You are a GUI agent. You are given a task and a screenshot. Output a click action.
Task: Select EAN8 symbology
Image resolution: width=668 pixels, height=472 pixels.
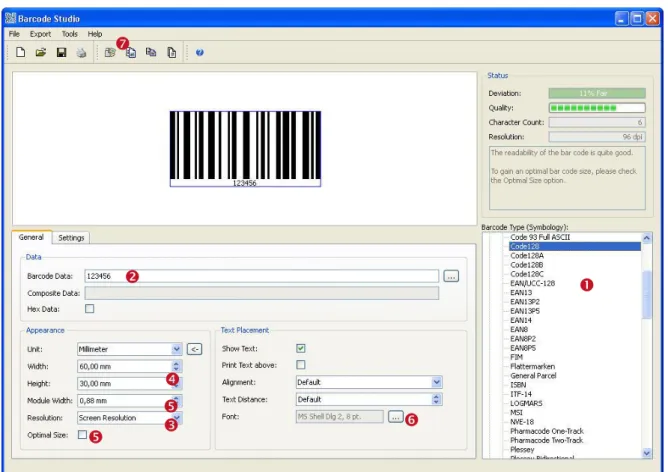[x=519, y=329]
